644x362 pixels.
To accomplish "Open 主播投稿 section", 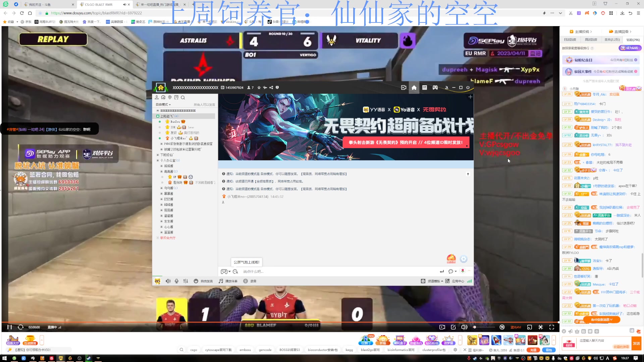I will (x=581, y=32).
